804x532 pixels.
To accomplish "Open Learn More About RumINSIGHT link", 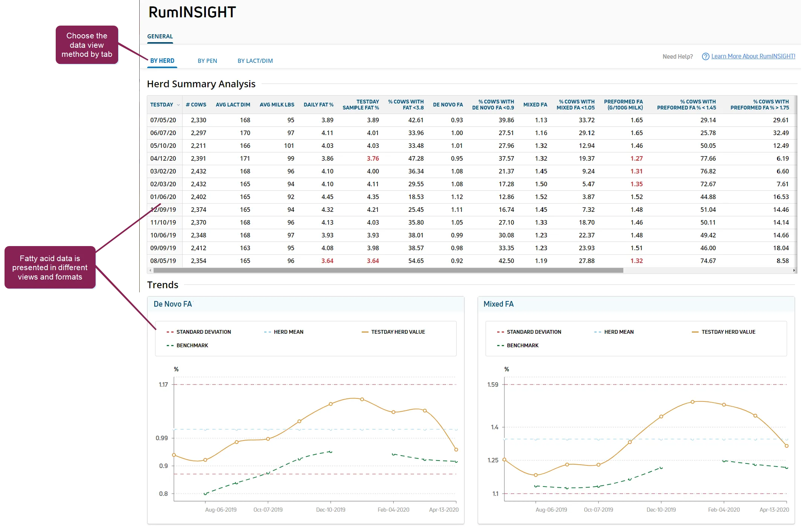I will pos(753,56).
